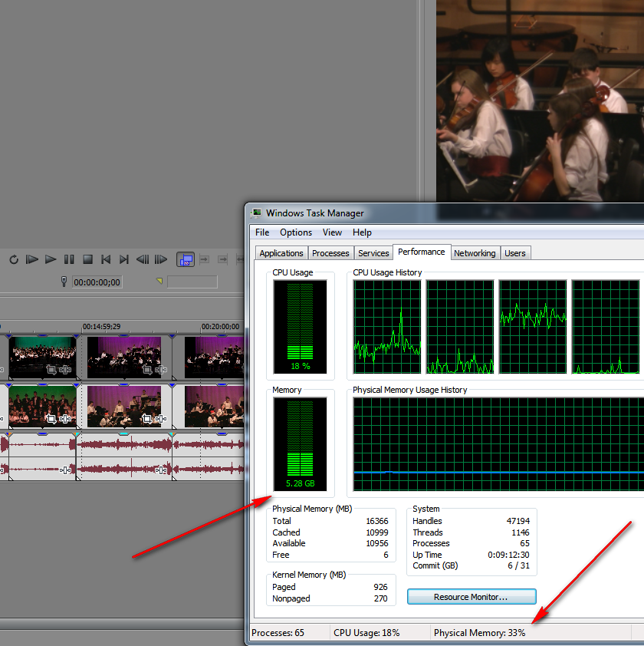Open Event FX on the lower-track middle band close-up clip
This screenshot has width=644, height=646.
(161, 419)
